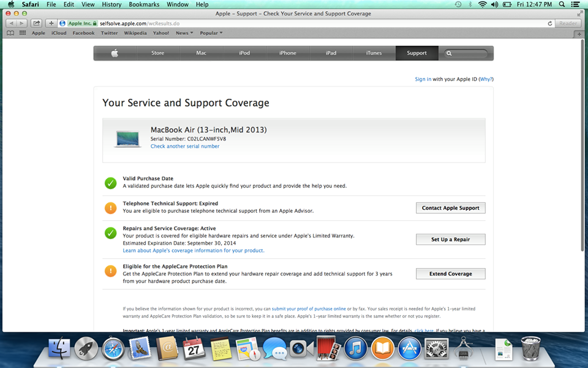Open Notes in the Dock
Viewport: 588px width, 368px height.
coord(221,348)
